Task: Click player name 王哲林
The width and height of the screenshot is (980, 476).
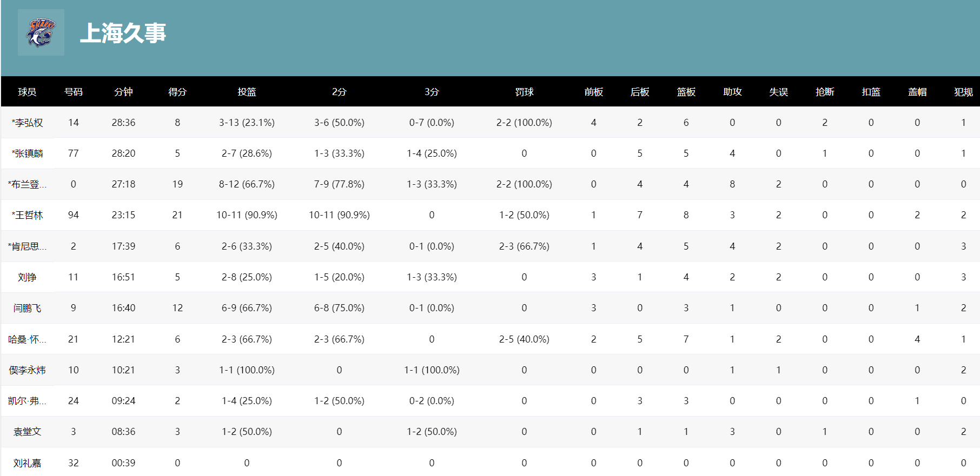Action: click(28, 215)
